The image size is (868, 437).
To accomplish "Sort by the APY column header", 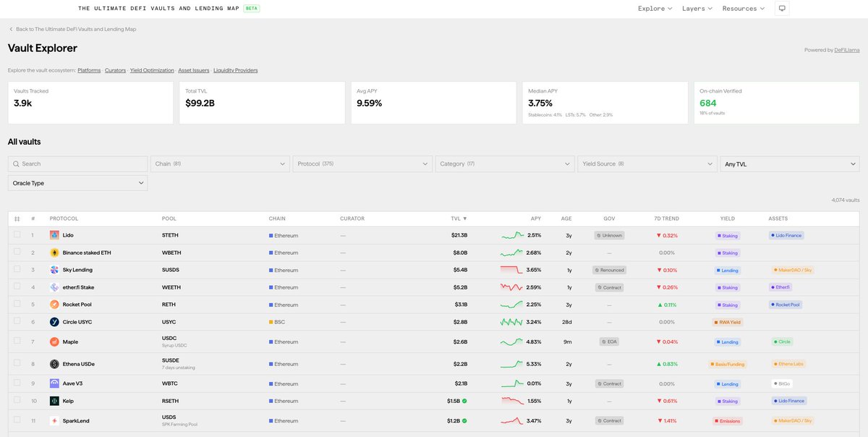I will [536, 218].
